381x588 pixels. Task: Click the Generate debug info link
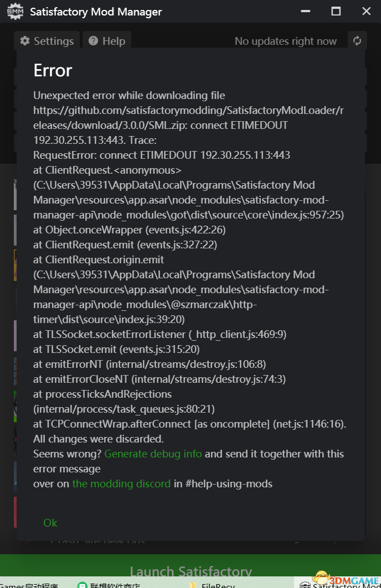tap(153, 454)
